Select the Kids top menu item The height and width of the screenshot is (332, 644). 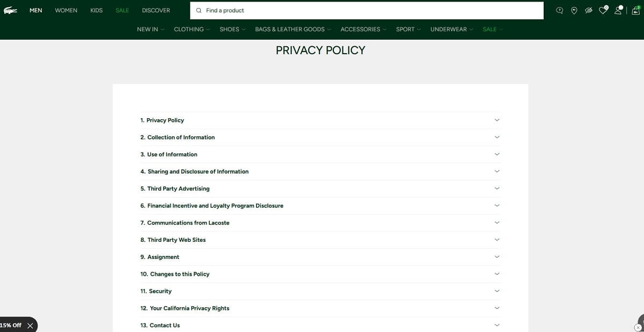[x=97, y=10]
